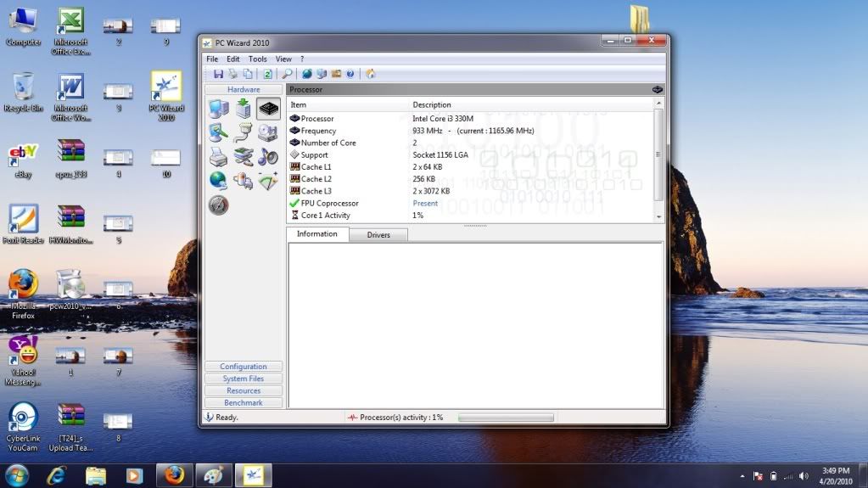Open the View menu
Viewport: 868px width, 488px height.
(x=283, y=59)
